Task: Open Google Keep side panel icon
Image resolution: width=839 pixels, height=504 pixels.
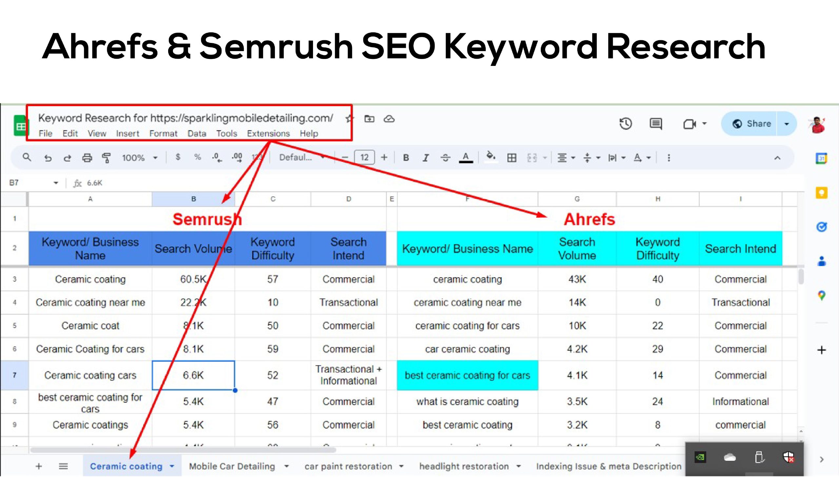Action: (x=821, y=193)
